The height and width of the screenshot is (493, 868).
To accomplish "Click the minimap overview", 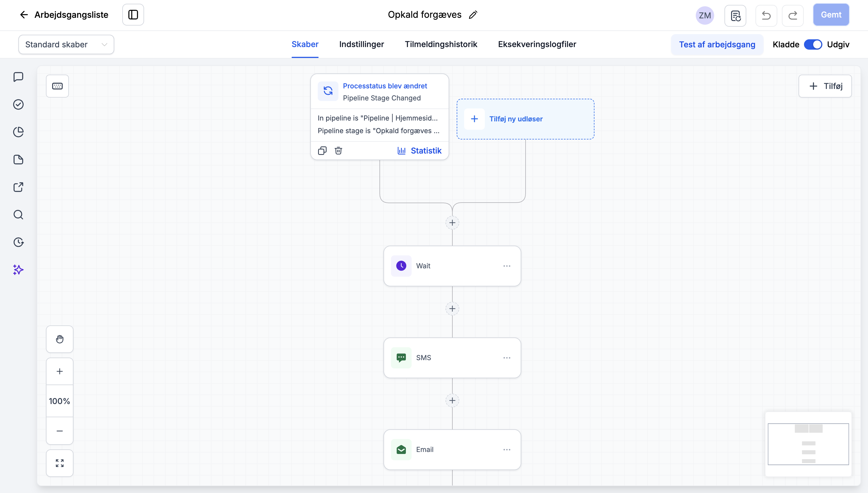I will pos(808,444).
